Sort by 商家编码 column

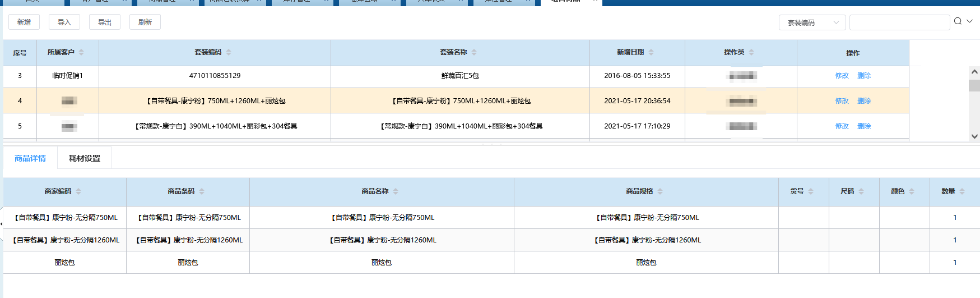[78, 191]
